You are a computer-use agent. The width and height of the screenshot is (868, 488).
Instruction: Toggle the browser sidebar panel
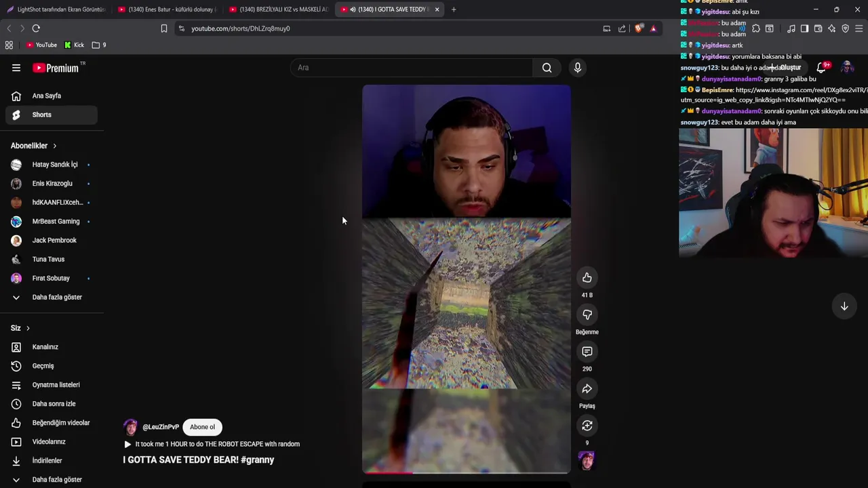[804, 28]
